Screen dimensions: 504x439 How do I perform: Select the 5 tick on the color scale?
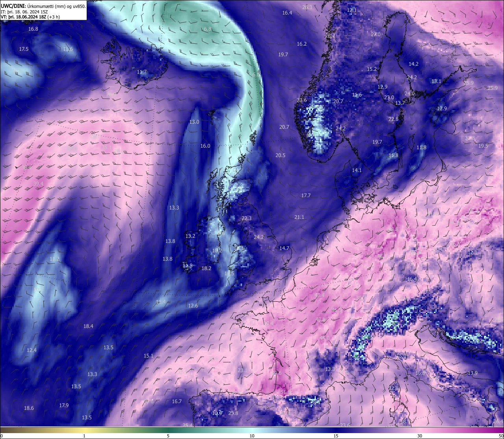168,436
